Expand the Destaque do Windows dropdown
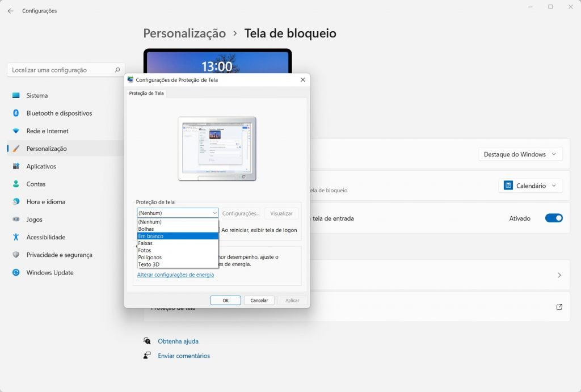The height and width of the screenshot is (392, 581). point(520,154)
